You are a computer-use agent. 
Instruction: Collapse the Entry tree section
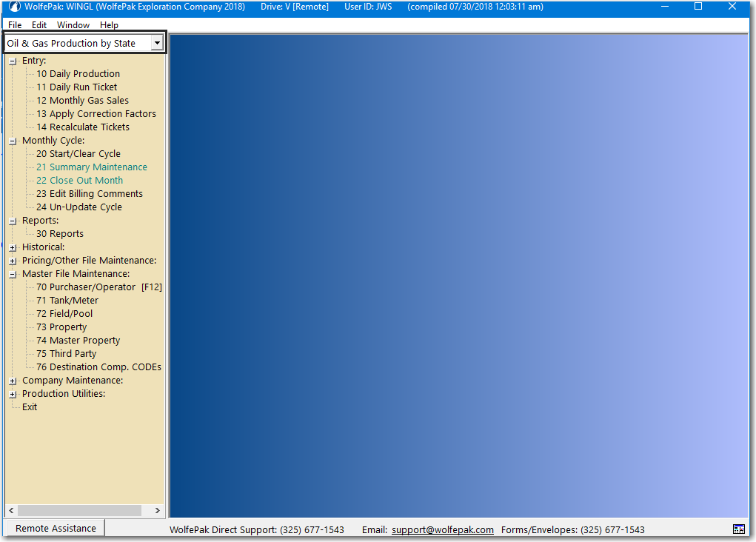point(13,61)
